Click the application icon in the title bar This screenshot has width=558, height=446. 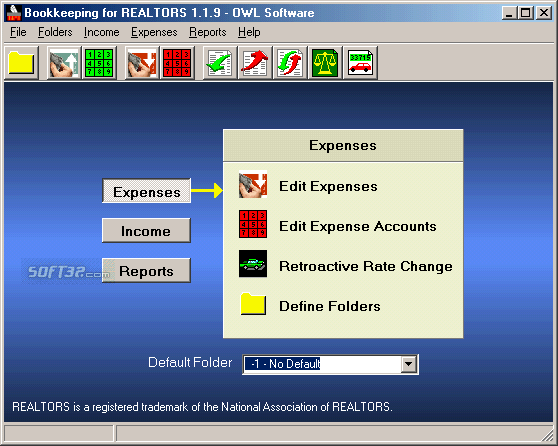(x=14, y=13)
